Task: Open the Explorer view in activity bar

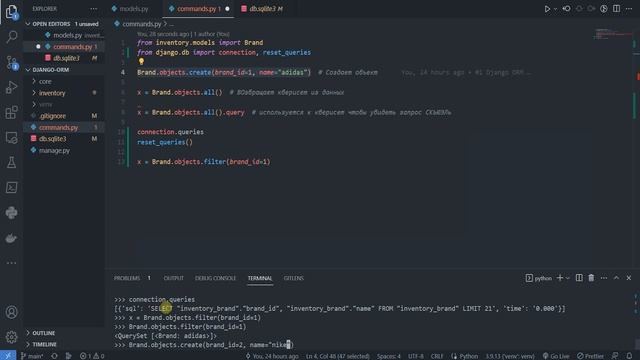Action: click(x=11, y=12)
